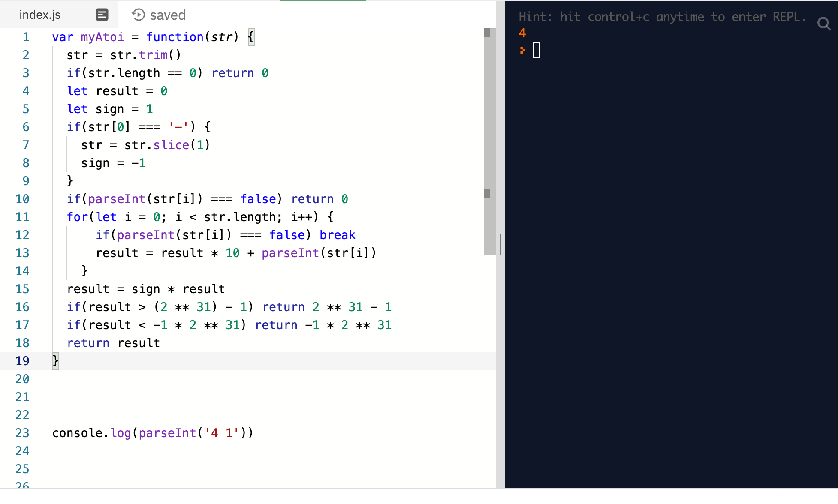Click the document/notes icon next to index.js

pyautogui.click(x=100, y=15)
